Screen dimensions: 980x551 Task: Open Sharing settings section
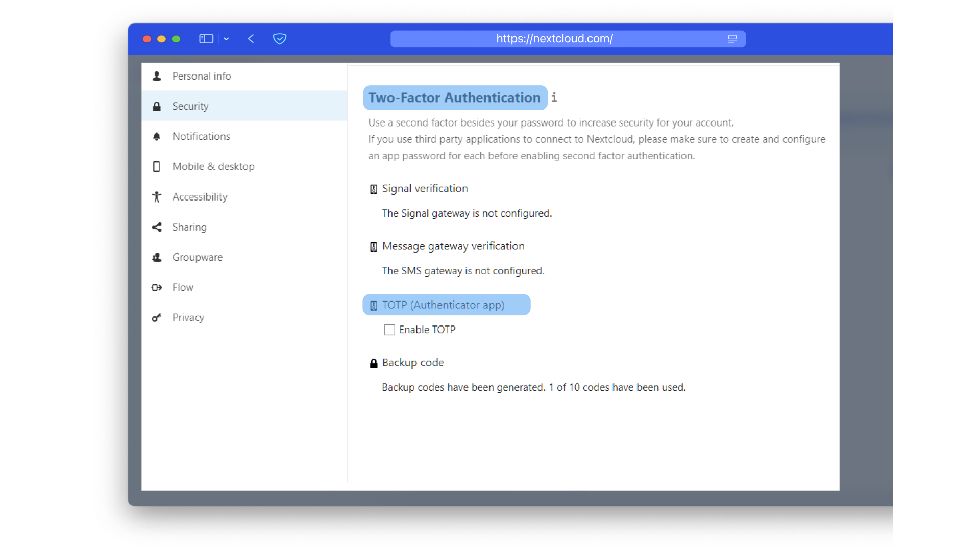[244, 227]
